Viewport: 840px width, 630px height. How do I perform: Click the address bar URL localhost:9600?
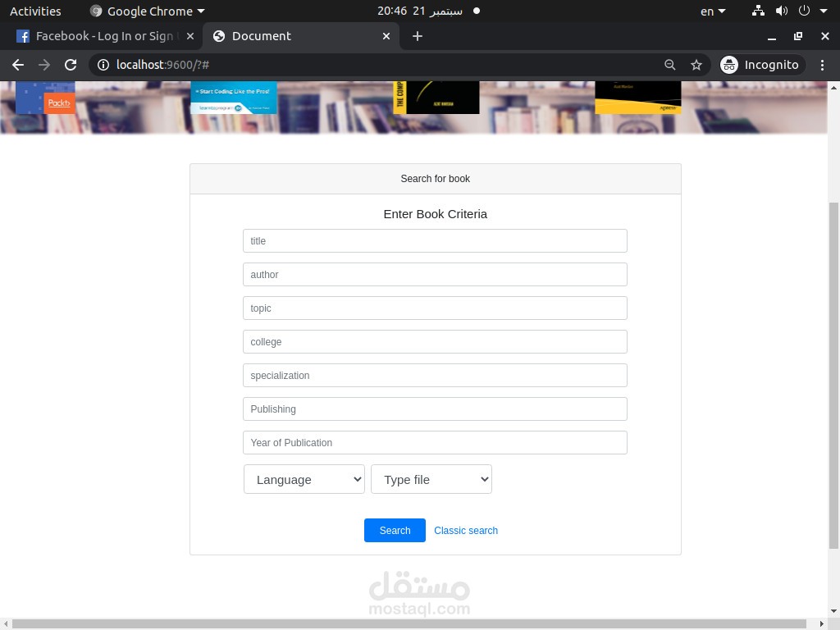162,65
